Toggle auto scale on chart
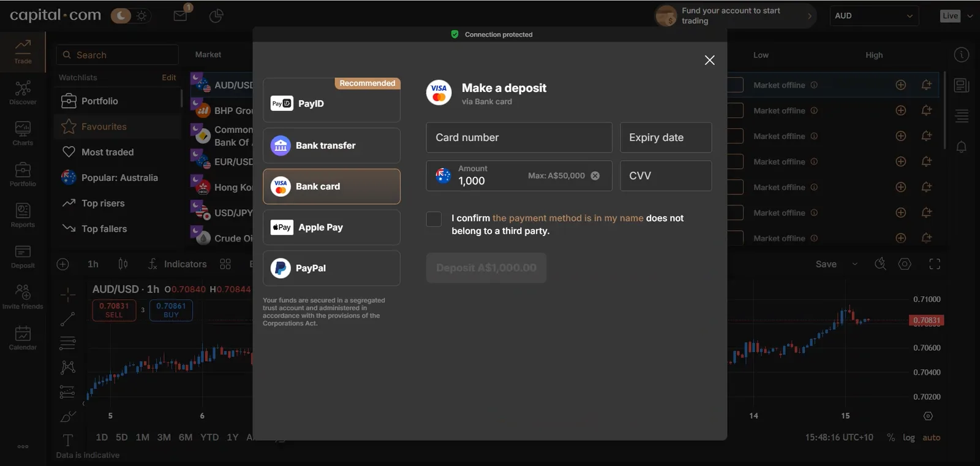Image resolution: width=980 pixels, height=466 pixels. click(932, 437)
